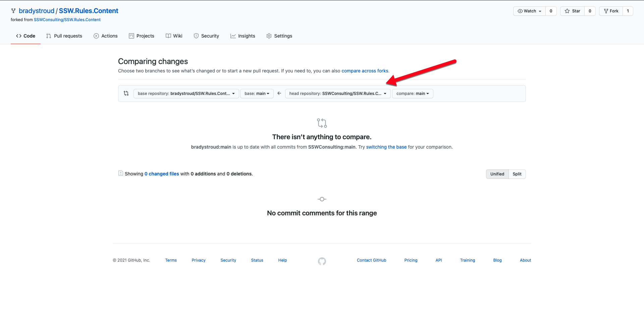Switch to the Actions tab

click(x=106, y=36)
